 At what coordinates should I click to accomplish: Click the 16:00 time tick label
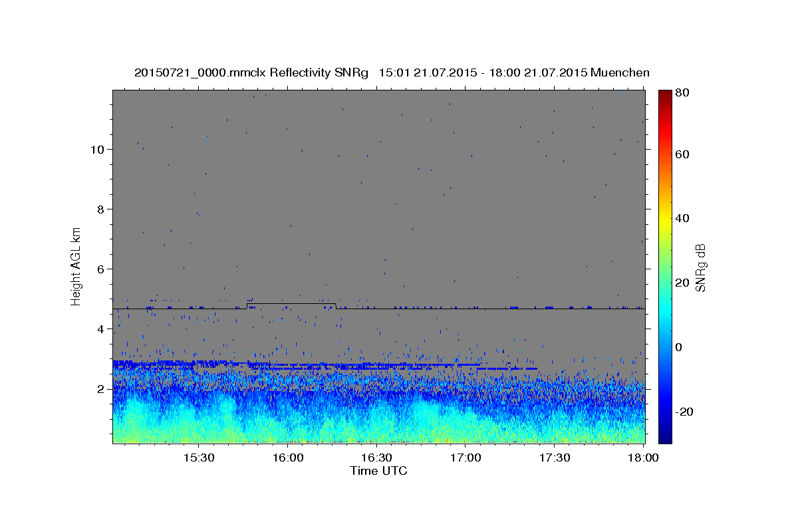(287, 458)
